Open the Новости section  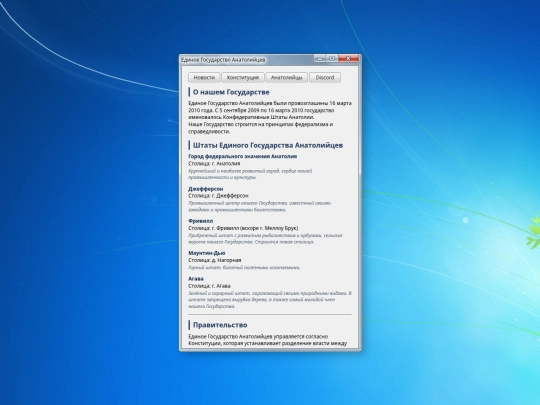pyautogui.click(x=204, y=77)
